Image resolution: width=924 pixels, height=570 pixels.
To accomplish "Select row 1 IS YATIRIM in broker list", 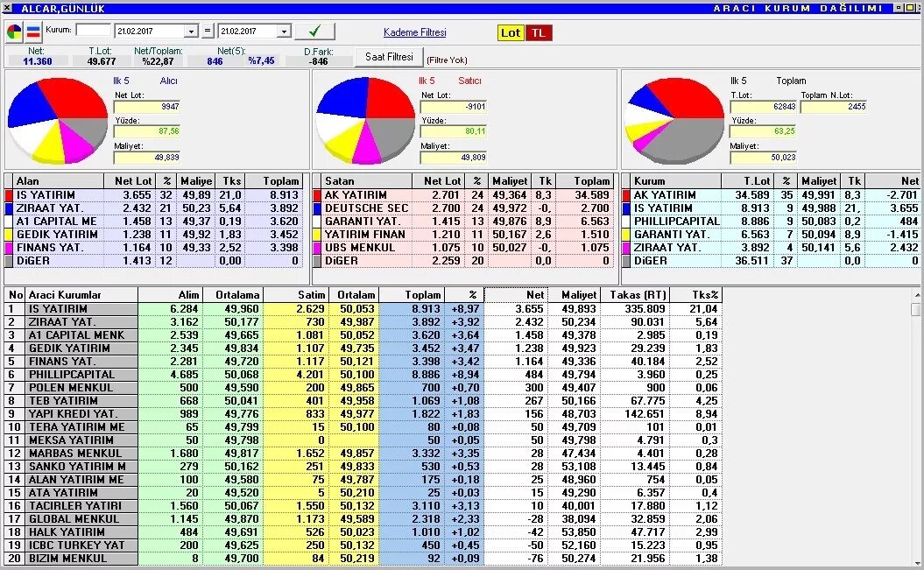I will point(363,308).
